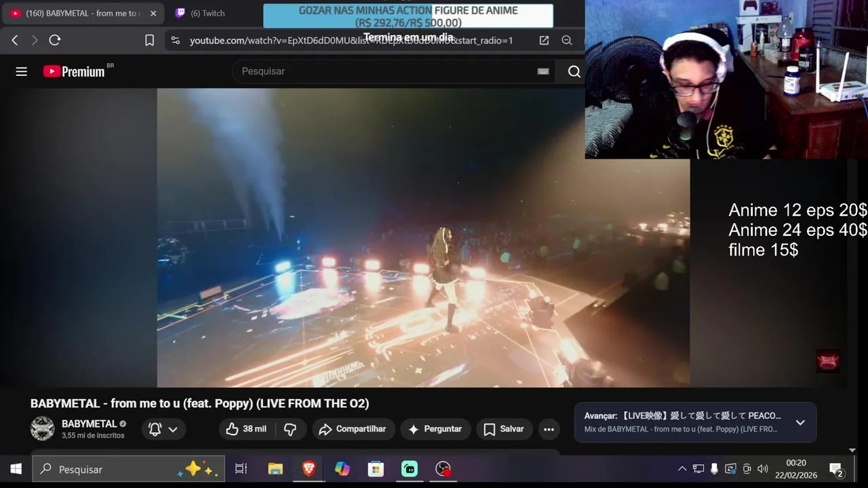868x488 pixels.
Task: Open notification bell subscription dropdown
Action: 163,429
